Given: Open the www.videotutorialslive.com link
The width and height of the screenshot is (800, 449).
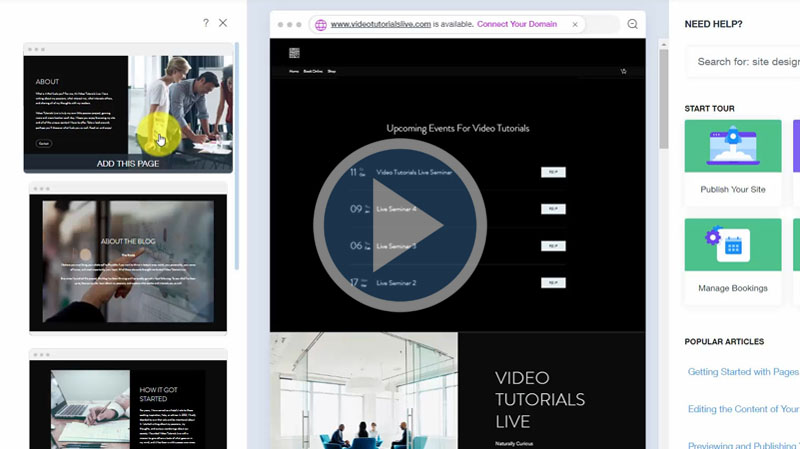Looking at the screenshot, I should [380, 24].
